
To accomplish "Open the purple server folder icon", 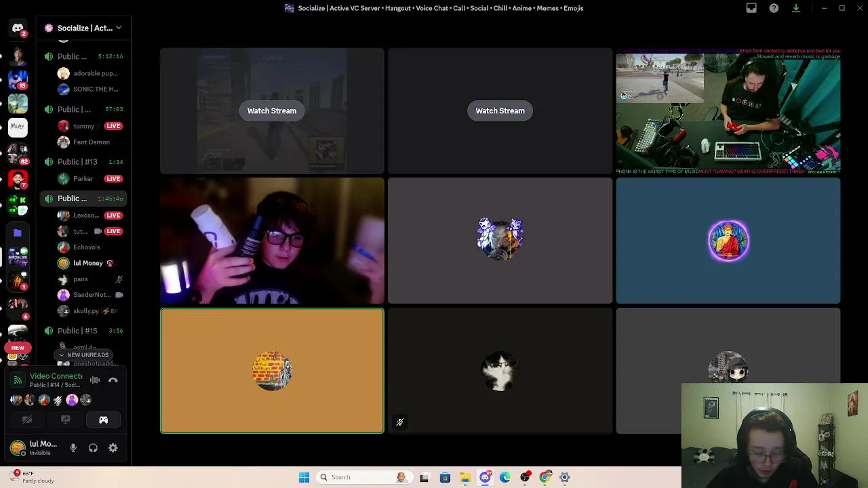I will coord(18,232).
